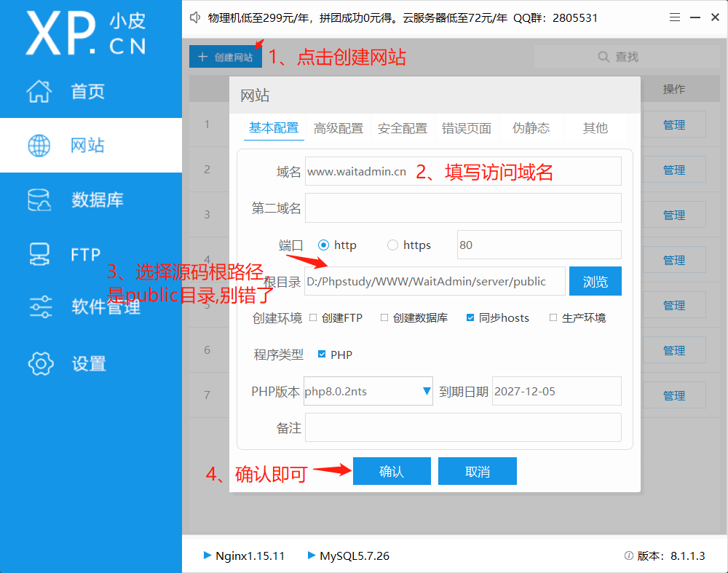Viewport: 728px width, 573px height.
Task: Switch to the 伪静态 tab
Action: [x=531, y=127]
